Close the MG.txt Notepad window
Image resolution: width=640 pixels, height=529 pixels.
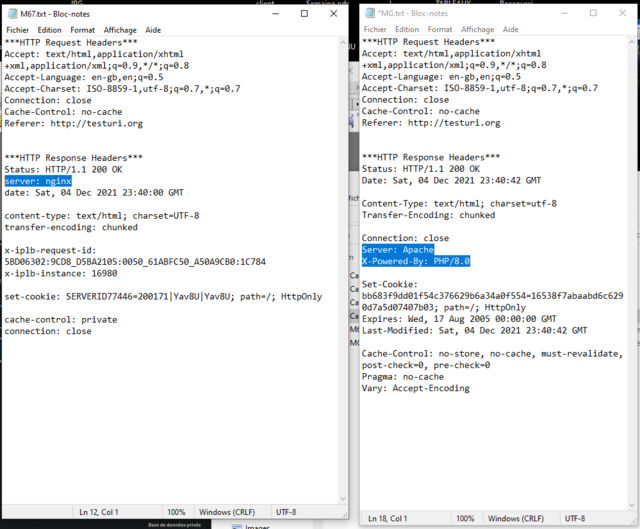(622, 13)
